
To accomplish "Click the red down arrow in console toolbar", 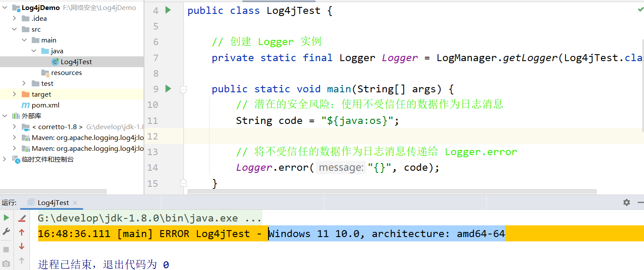I will [22, 247].
